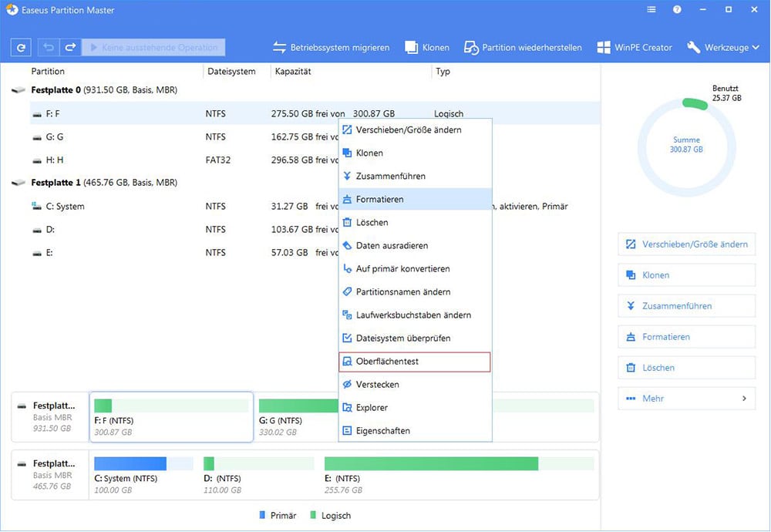771x532 pixels.
Task: Click the Mehr button in right panel
Action: 686,399
